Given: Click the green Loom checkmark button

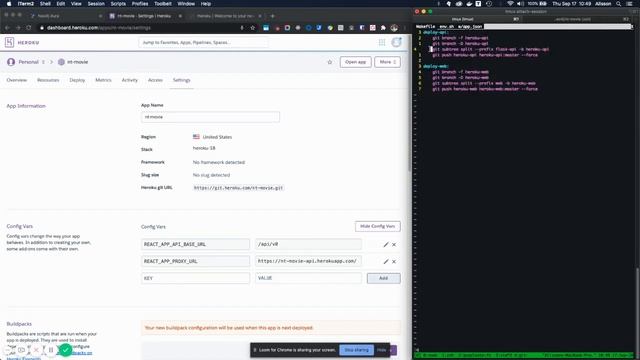Looking at the screenshot, I should click(65, 350).
